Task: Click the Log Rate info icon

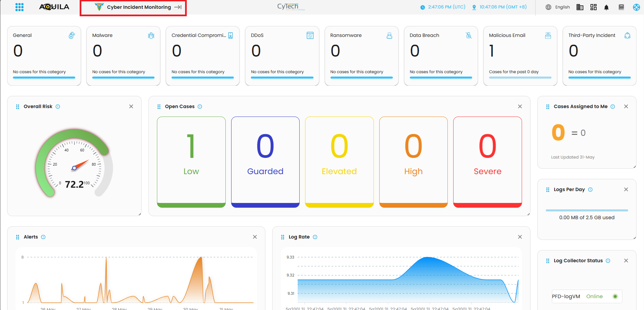Action: click(x=315, y=237)
